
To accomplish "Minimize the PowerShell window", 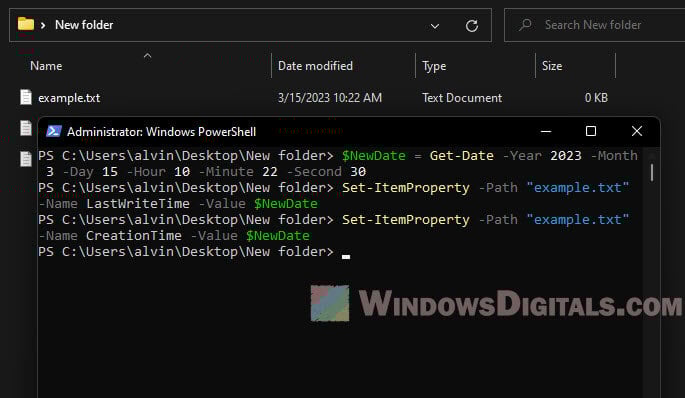I will click(x=546, y=131).
